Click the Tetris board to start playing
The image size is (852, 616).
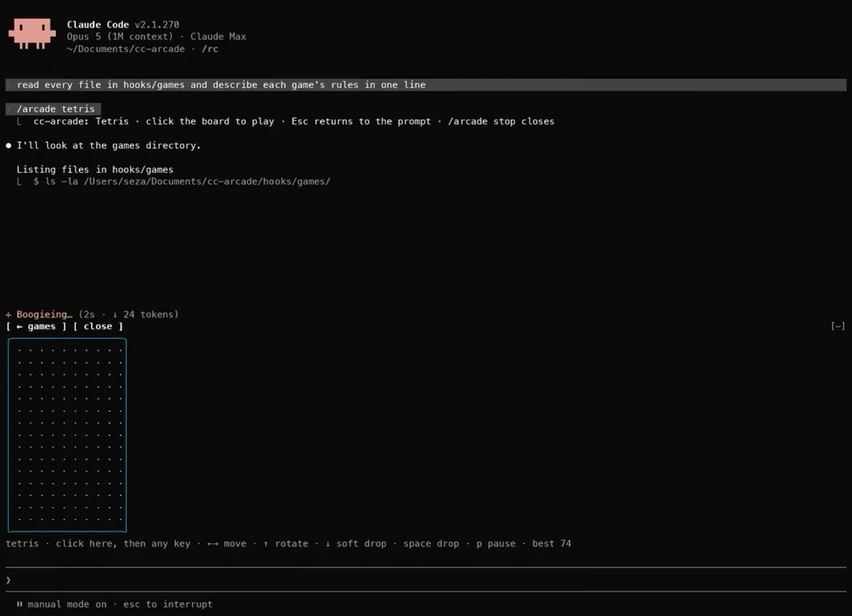(67, 435)
